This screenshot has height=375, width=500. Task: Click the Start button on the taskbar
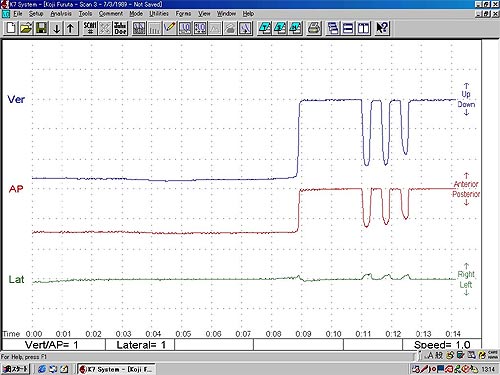coord(15,369)
